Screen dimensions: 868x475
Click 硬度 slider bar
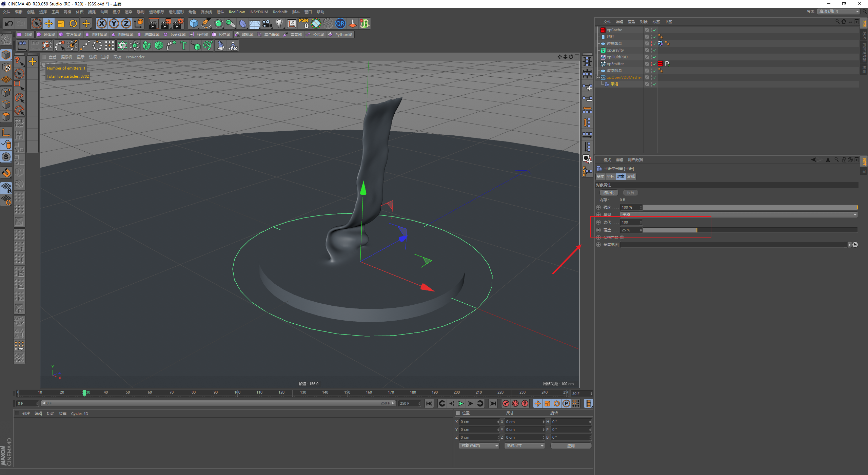750,230
